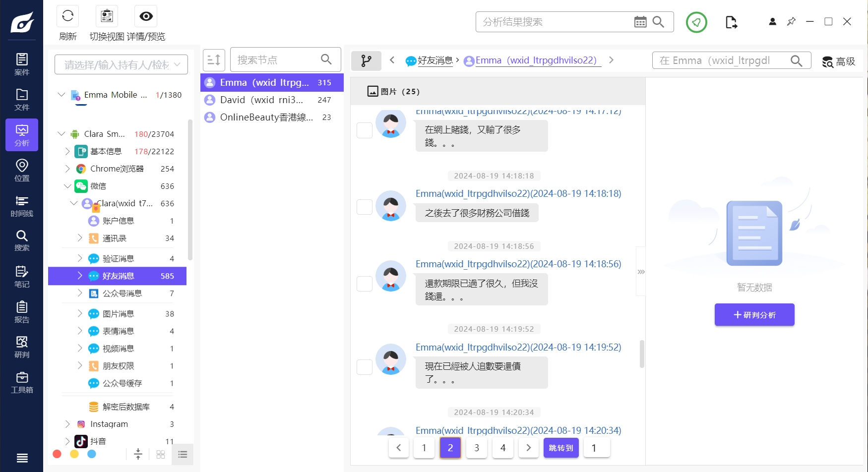Check the 14:19:52 debt collection message
This screenshot has height=472, width=868.
click(364, 367)
